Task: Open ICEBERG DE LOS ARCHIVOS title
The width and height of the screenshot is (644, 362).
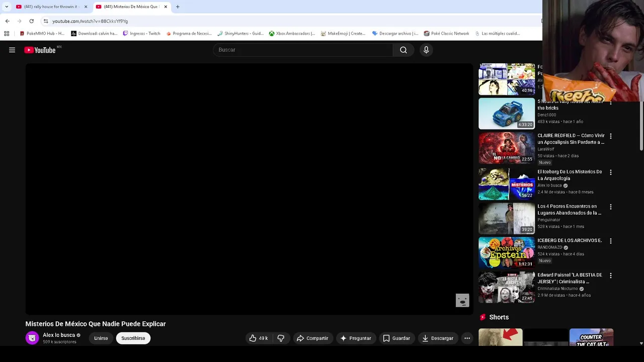Action: tap(570, 240)
